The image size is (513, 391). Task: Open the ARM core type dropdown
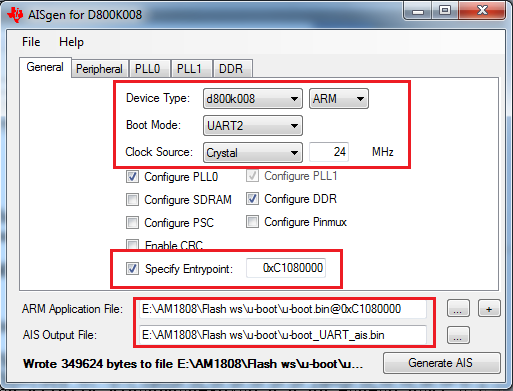coord(339,99)
